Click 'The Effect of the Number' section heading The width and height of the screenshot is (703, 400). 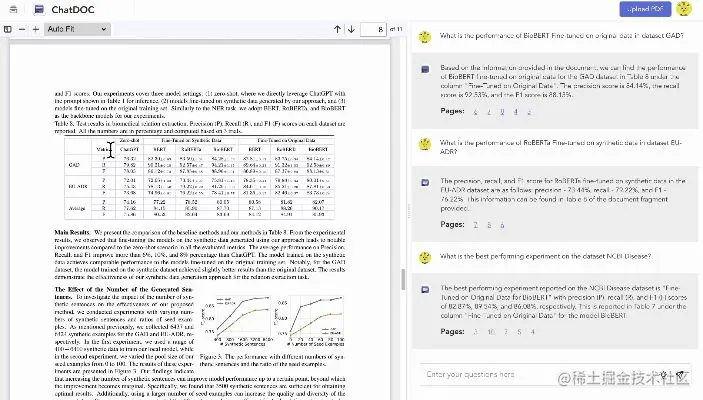click(x=123, y=293)
